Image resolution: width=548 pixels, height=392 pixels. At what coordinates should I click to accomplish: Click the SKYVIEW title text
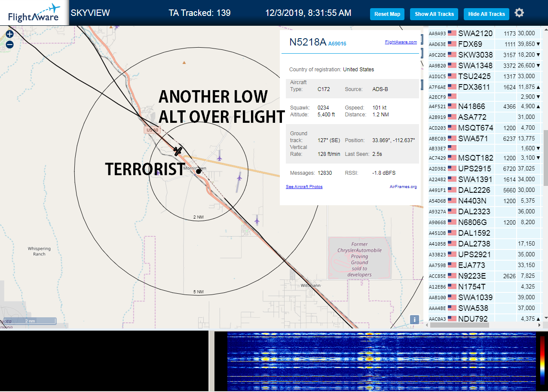click(90, 13)
